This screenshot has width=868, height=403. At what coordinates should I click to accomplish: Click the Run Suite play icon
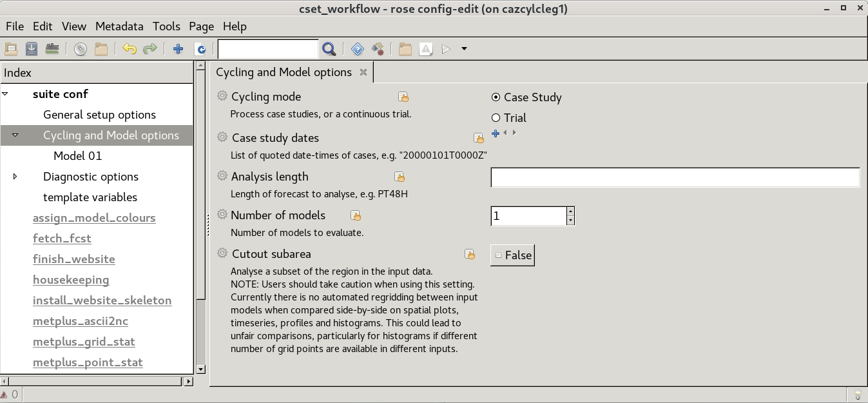pyautogui.click(x=446, y=49)
